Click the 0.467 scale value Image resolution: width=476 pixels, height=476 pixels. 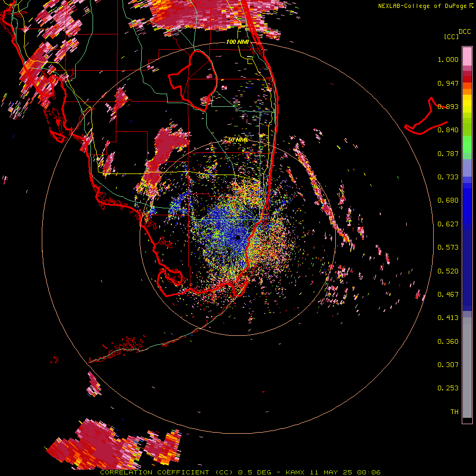[x=448, y=295]
